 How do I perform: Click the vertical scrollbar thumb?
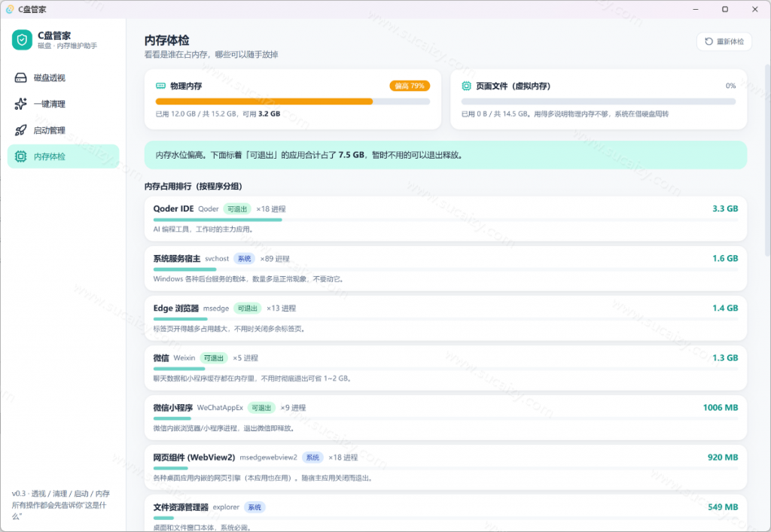coord(767,162)
